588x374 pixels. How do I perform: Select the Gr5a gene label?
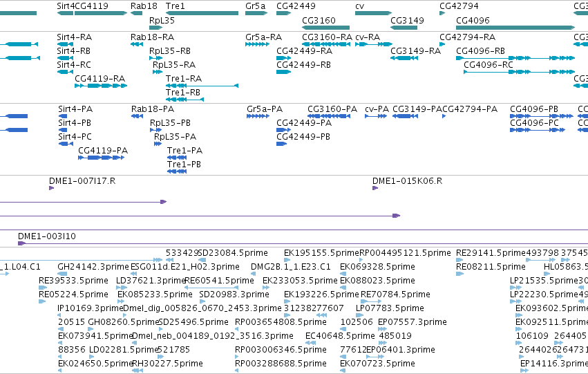255,6
